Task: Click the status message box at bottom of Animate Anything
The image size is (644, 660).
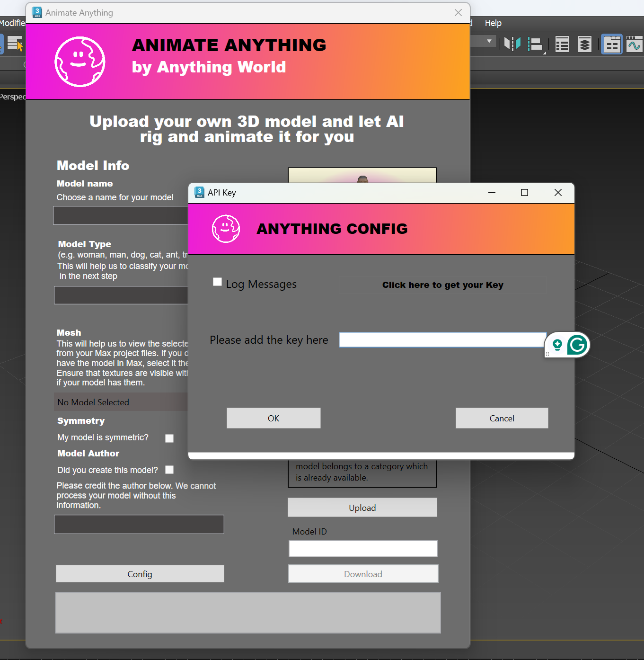Action: pos(248,613)
